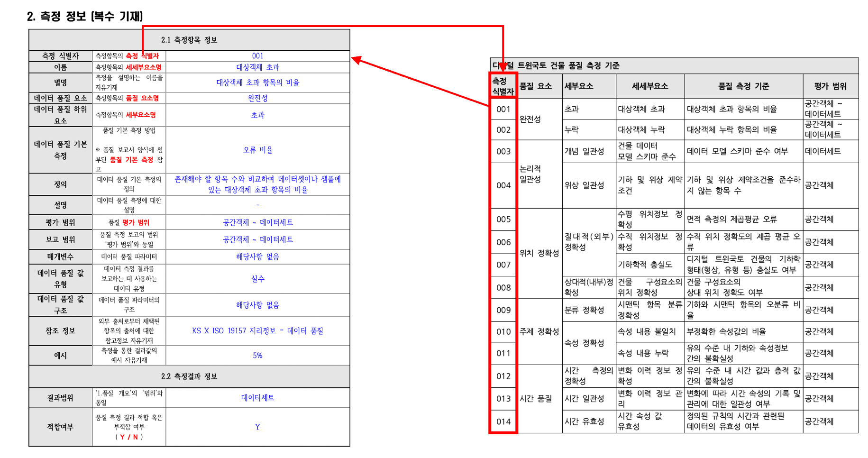Click the '주제 정확성' quality element cell
Screen dimensions: 868x458
tap(539, 331)
